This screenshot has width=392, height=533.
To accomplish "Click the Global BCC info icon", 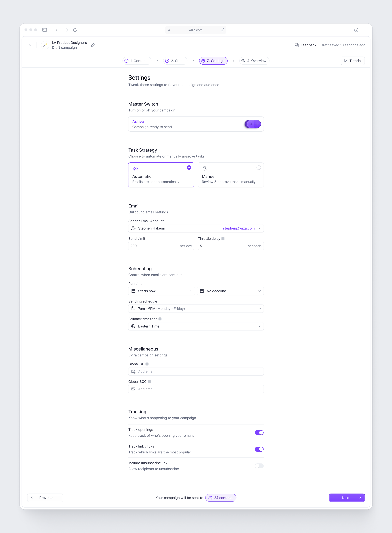I will point(149,382).
